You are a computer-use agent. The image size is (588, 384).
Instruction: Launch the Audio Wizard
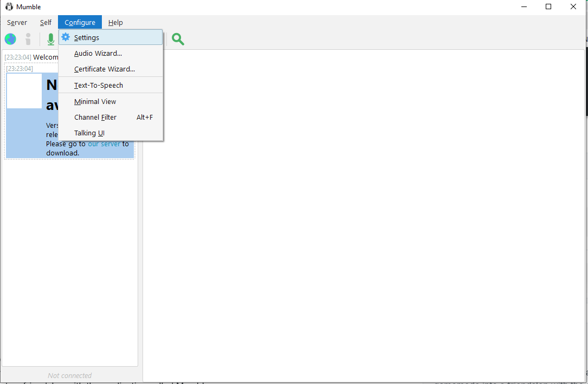pyautogui.click(x=98, y=54)
